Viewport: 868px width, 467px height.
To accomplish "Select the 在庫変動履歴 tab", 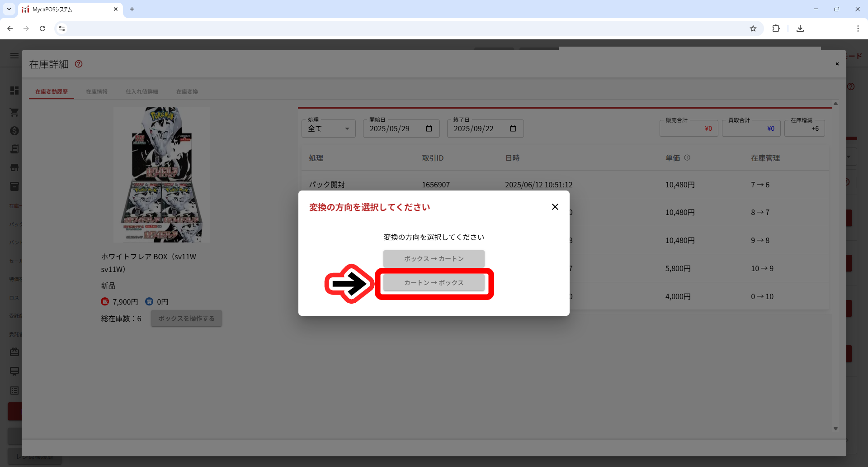I will (52, 92).
